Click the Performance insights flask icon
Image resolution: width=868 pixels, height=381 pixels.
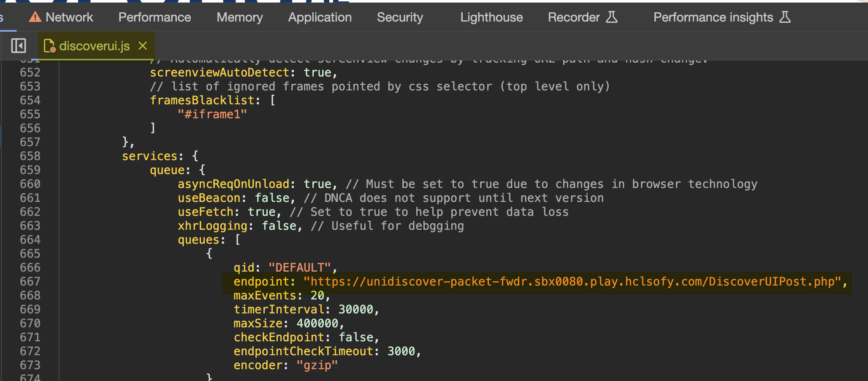coord(785,17)
